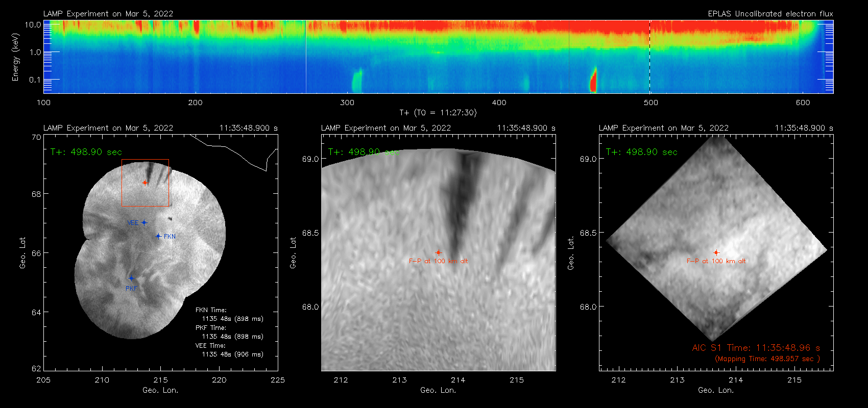
Task: Click the white coastline outline in the all-sky panel
Action: pos(234,152)
